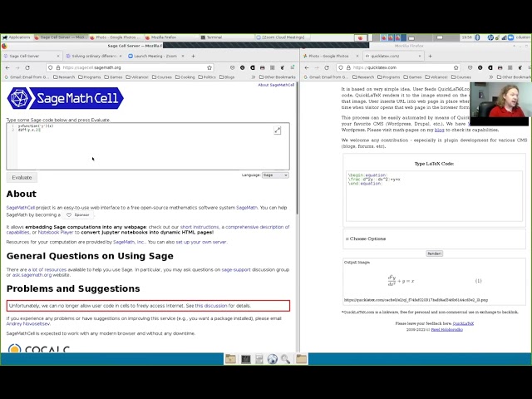Open Gmail bookmark in left Firefox window
The image size is (532, 399).
tap(27, 77)
